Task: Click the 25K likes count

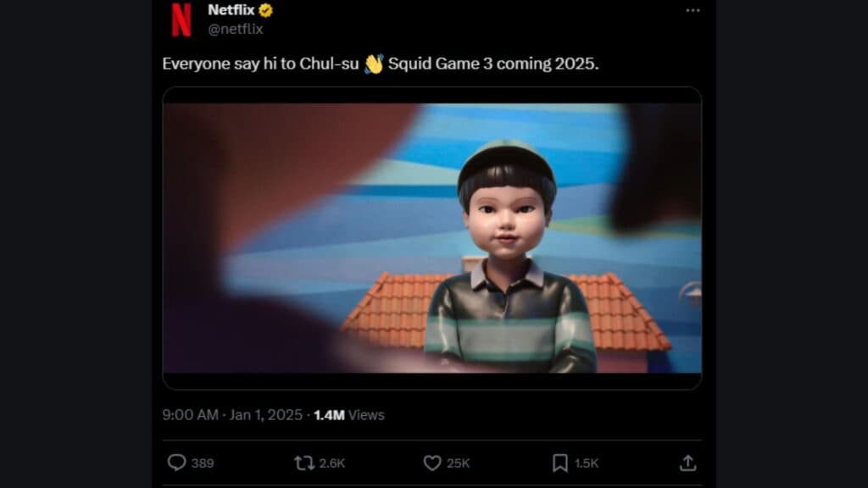Action: (459, 463)
